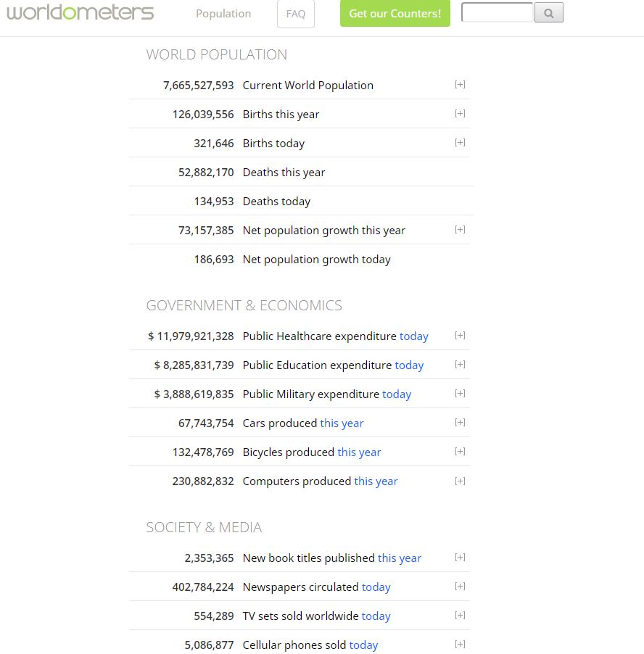The width and height of the screenshot is (644, 654).
Task: Click 'this year' link beside Cars produced
Action: pos(342,423)
